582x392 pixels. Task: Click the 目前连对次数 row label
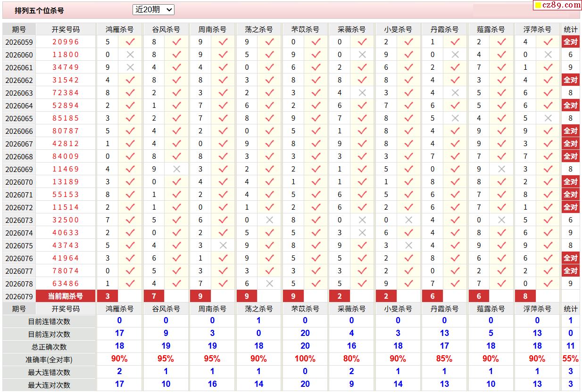click(x=49, y=335)
